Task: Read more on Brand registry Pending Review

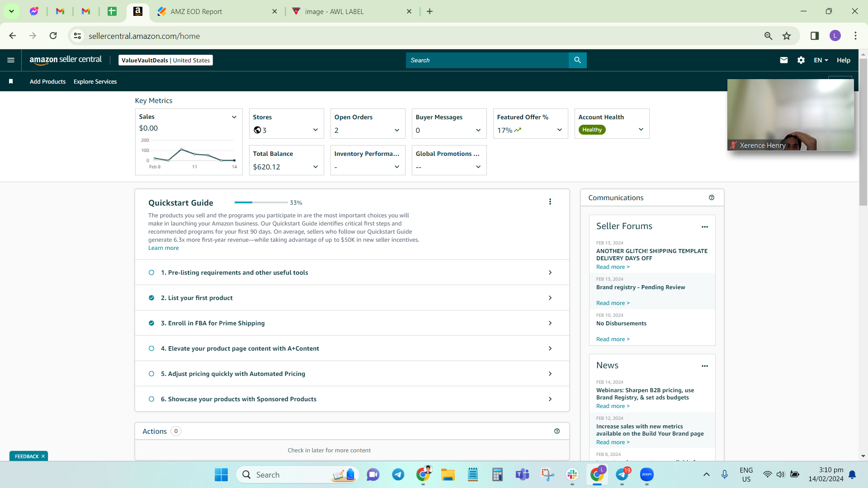Action: tap(613, 303)
